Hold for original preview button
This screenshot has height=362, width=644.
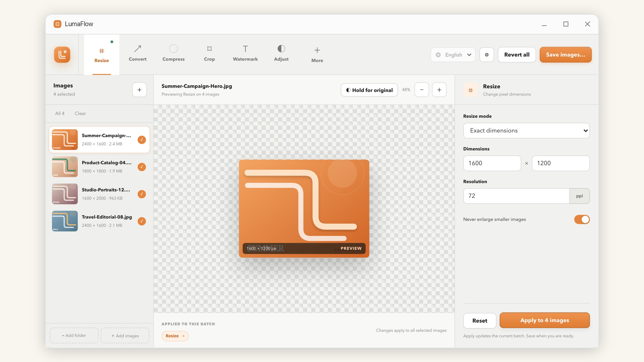pyautogui.click(x=369, y=90)
